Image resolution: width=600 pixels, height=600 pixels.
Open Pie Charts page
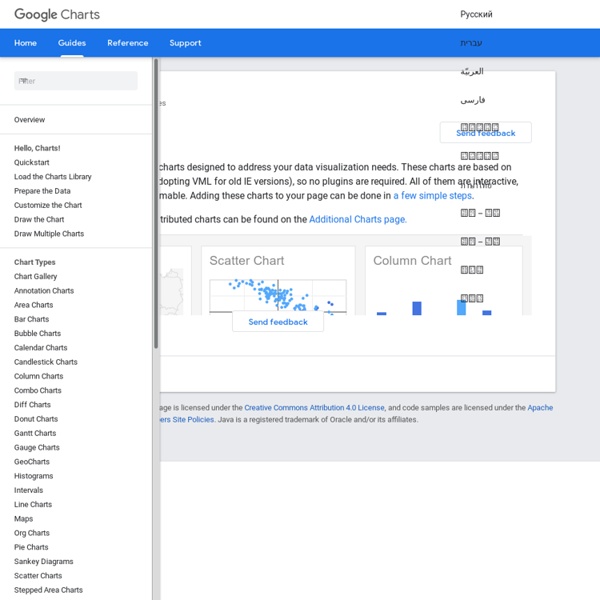(x=31, y=547)
